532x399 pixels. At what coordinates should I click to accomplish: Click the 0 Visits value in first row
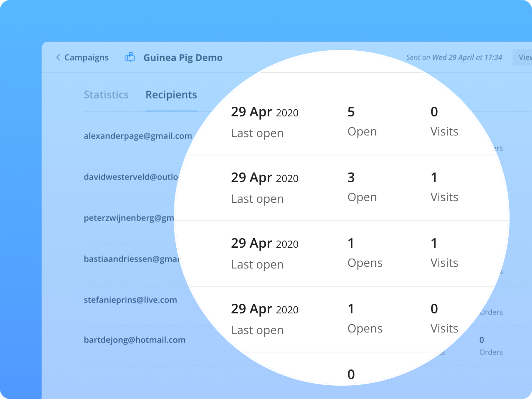(x=434, y=112)
